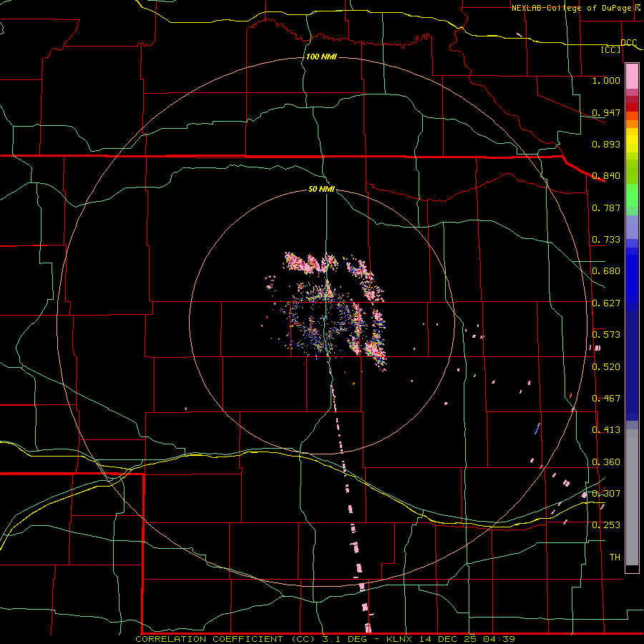
Task: Click the 0.467 scale value
Action: point(606,399)
